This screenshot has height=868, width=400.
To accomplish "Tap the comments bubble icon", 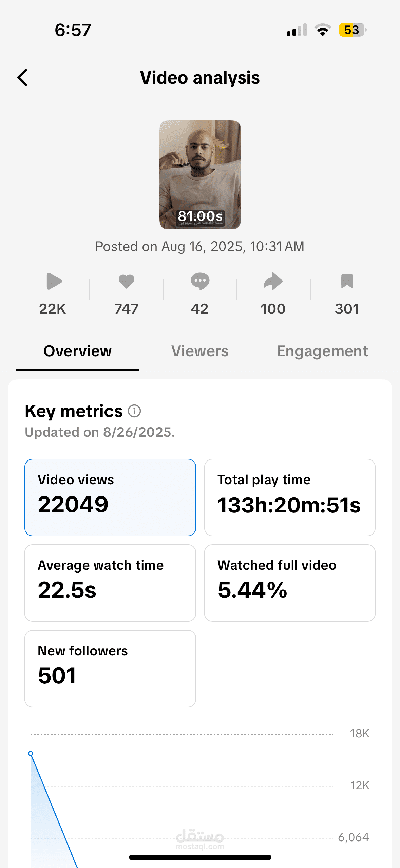I will pos(200,282).
